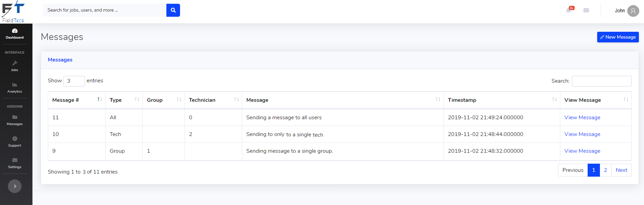Click the table Search input field
The width and height of the screenshot is (644, 205).
pos(601,81)
